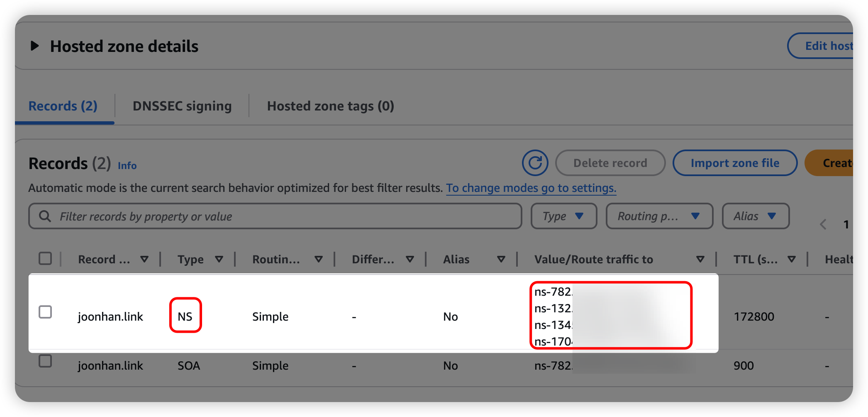Sort by Value/Route traffic to arrow
The height and width of the screenshot is (417, 868).
pyautogui.click(x=700, y=259)
